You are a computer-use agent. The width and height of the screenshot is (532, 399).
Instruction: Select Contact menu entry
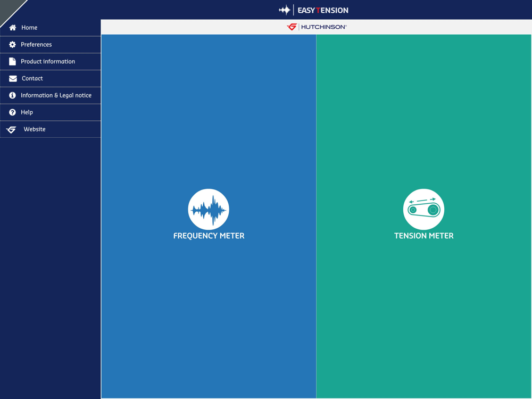tap(50, 78)
